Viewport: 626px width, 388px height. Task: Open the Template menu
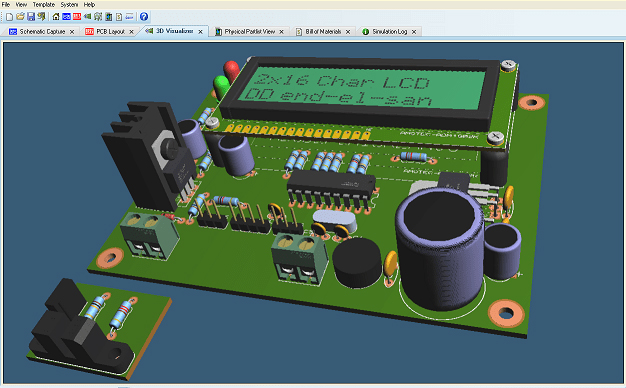pos(44,4)
